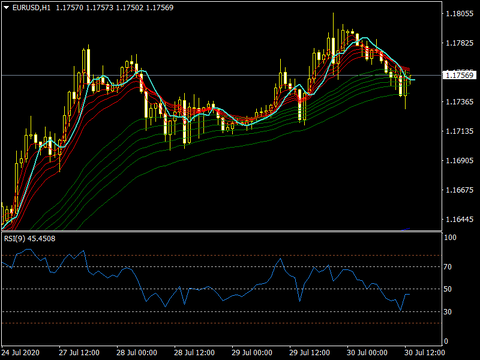The height and width of the screenshot is (360, 480).
Task: Click the time axis label 24 Jul 2020
Action: 21,353
